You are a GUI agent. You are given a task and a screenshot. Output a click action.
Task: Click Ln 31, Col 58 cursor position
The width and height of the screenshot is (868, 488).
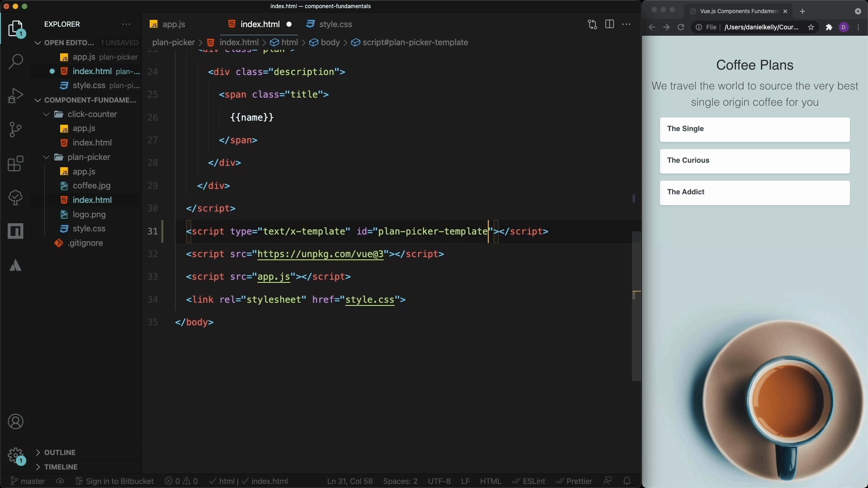point(350,481)
